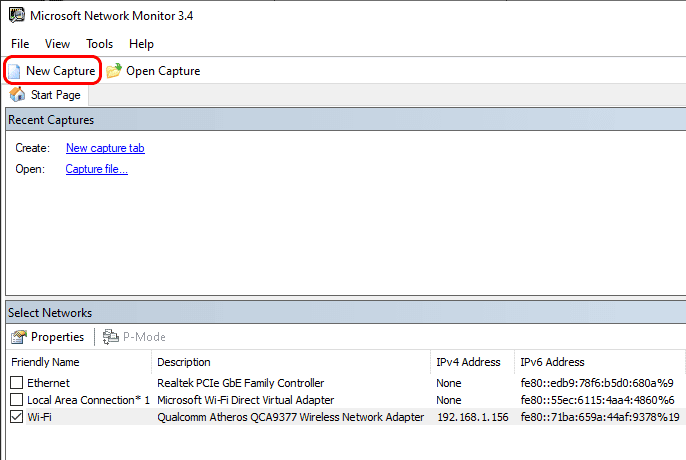Viewport: 686px width, 460px height.
Task: Open network adapter Properties icon
Action: [18, 337]
